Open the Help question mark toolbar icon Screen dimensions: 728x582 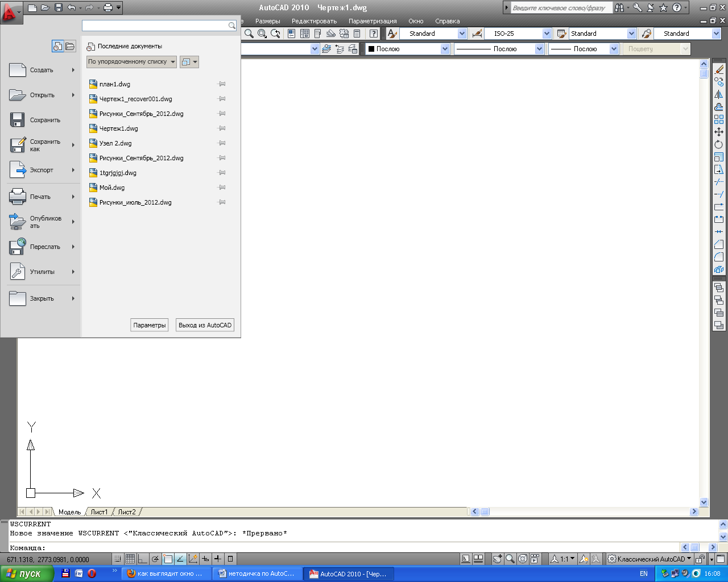tap(373, 34)
